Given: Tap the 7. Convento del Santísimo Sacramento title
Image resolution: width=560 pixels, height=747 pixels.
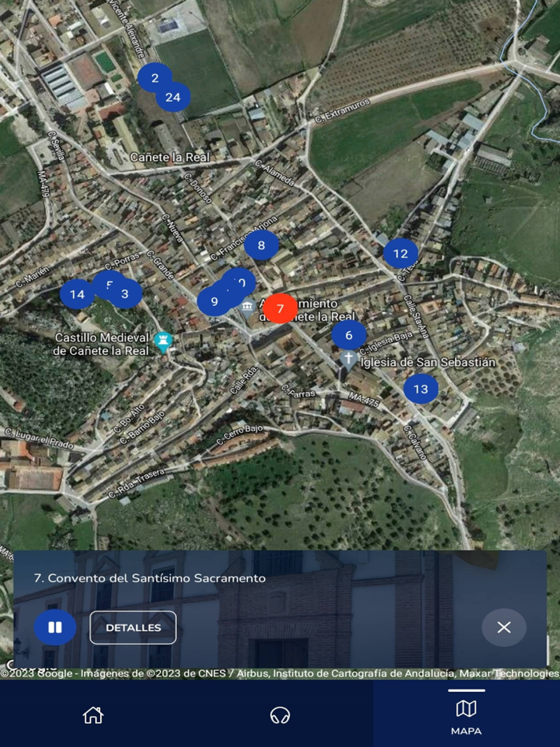Looking at the screenshot, I should 150,578.
